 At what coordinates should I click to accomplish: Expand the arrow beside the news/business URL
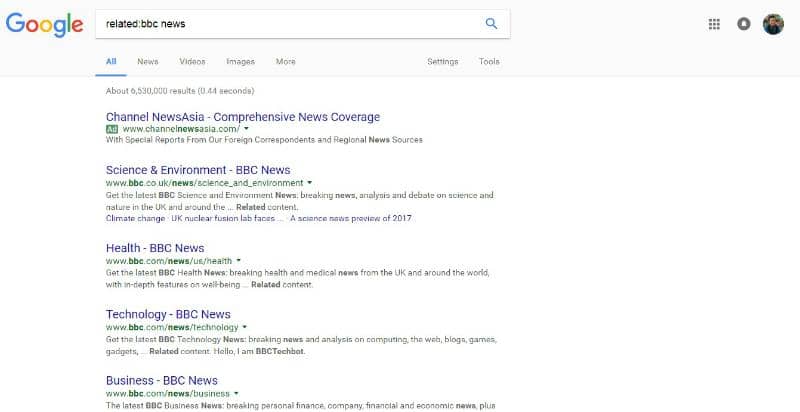pyautogui.click(x=236, y=393)
